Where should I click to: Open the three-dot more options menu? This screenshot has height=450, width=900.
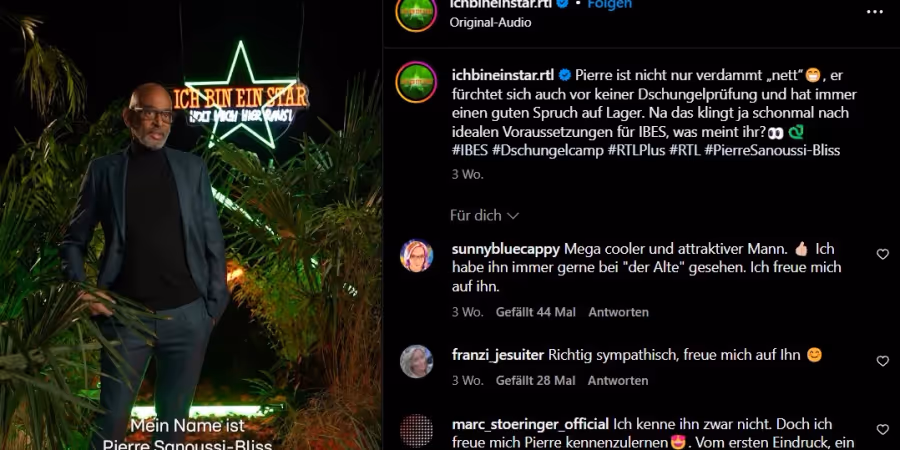[x=874, y=12]
